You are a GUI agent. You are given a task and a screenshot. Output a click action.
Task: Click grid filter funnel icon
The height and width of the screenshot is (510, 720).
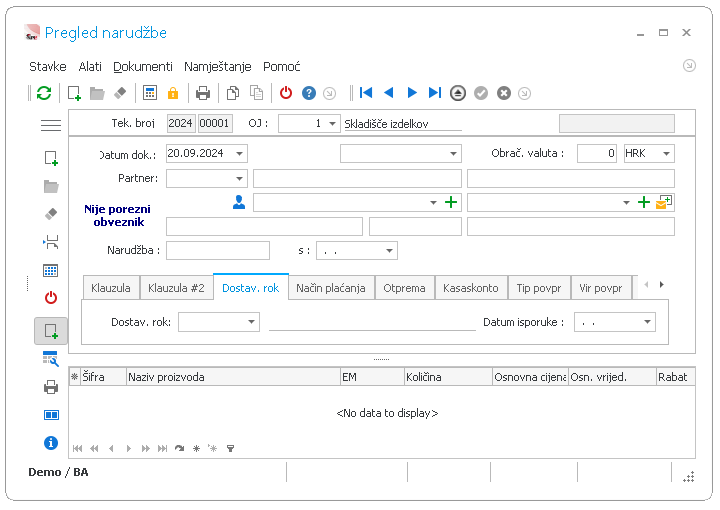pos(231,448)
